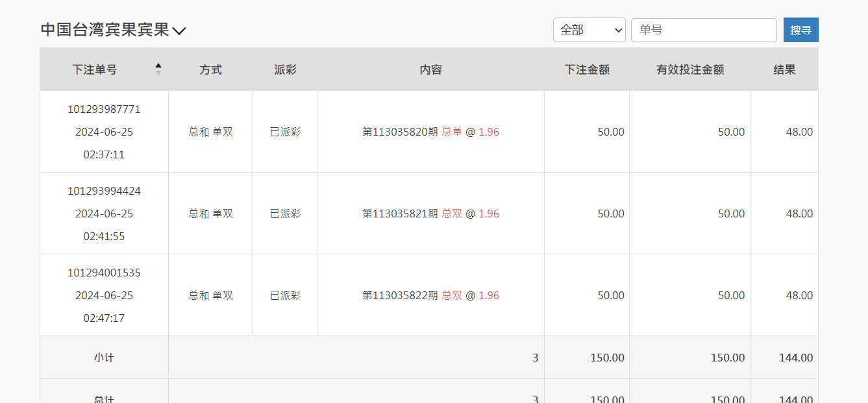Viewport: 868px width, 403px height.
Task: Select bet order 101293987771
Action: click(104, 109)
